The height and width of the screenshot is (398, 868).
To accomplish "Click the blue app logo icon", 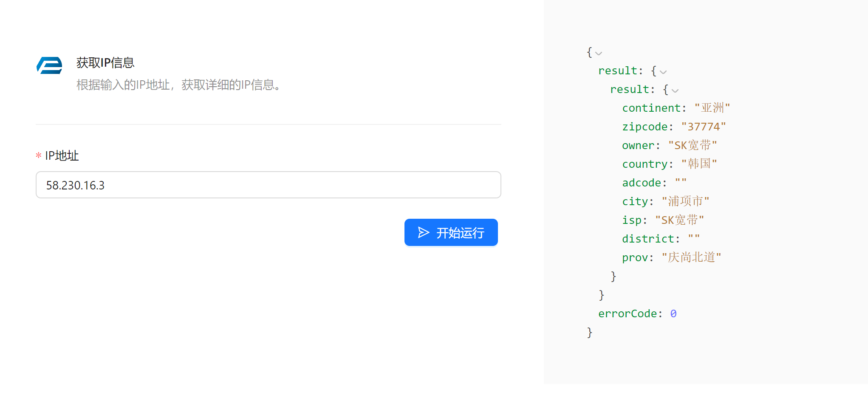I will [49, 65].
